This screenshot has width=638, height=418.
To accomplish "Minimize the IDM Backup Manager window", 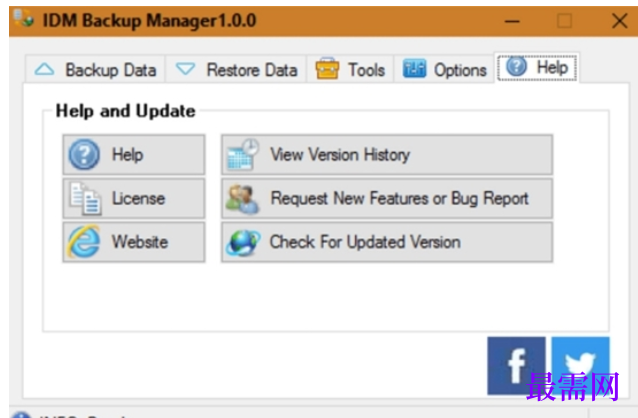I will (x=512, y=21).
